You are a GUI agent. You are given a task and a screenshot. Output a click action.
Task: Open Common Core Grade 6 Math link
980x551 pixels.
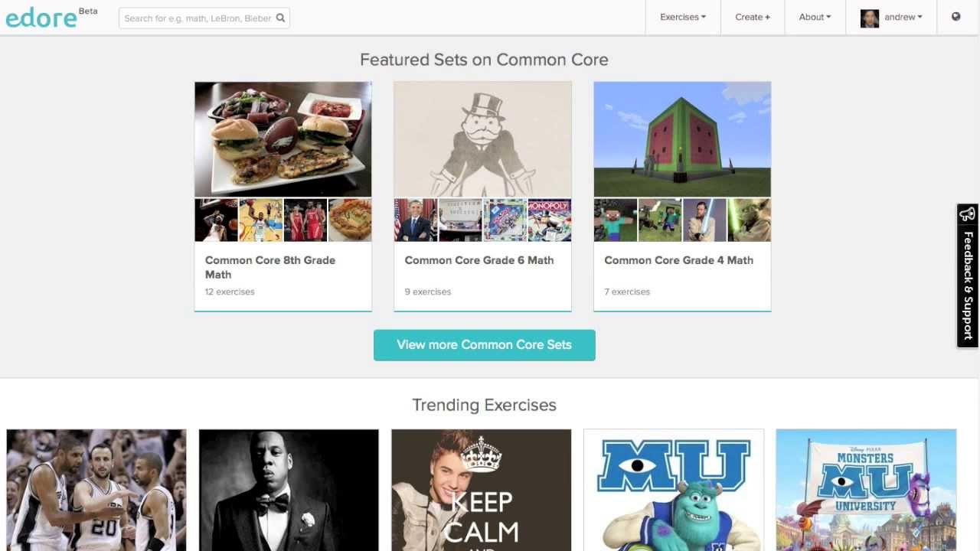pyautogui.click(x=479, y=260)
